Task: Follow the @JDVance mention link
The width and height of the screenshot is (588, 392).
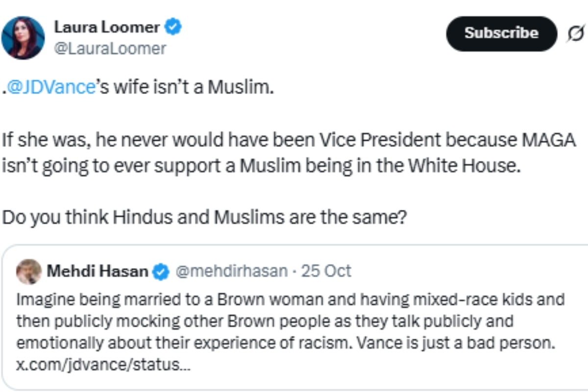Action: click(x=49, y=87)
